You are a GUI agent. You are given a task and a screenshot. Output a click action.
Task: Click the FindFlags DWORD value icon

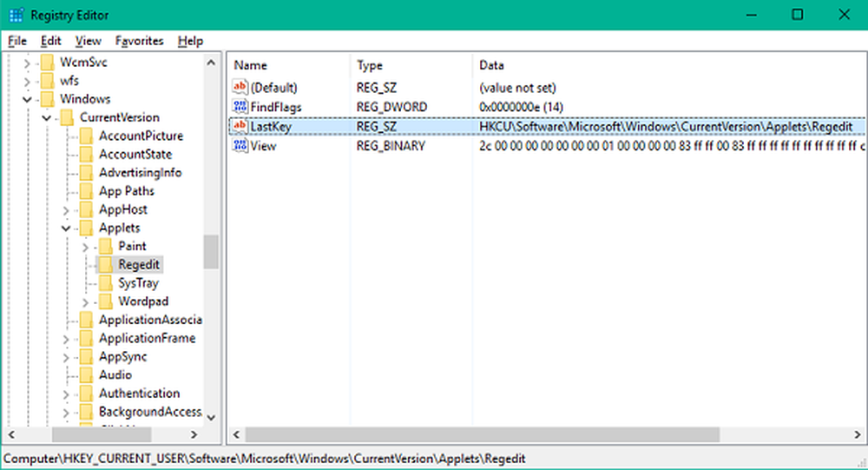click(x=240, y=107)
